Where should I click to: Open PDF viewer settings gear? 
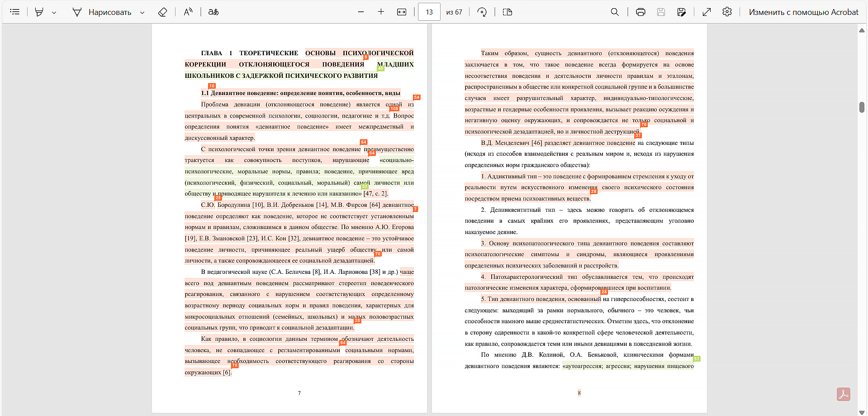727,12
